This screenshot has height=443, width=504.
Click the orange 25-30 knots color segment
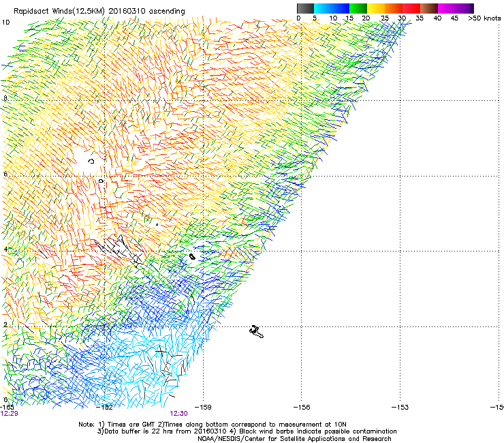394,8
